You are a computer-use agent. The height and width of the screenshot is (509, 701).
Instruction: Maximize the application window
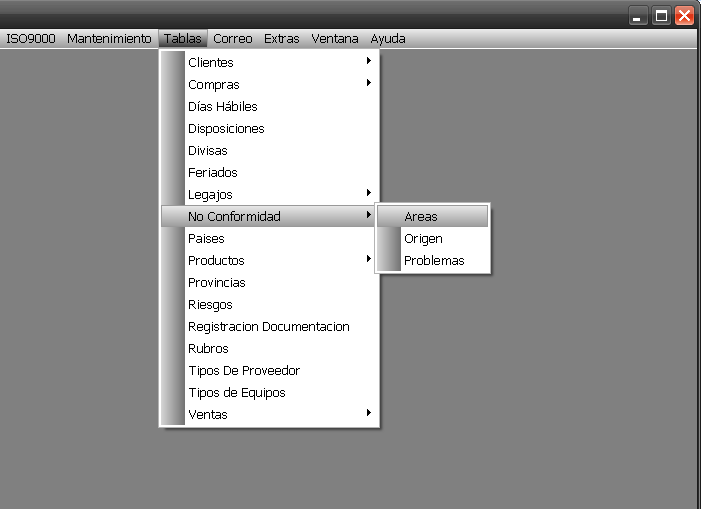coord(661,15)
